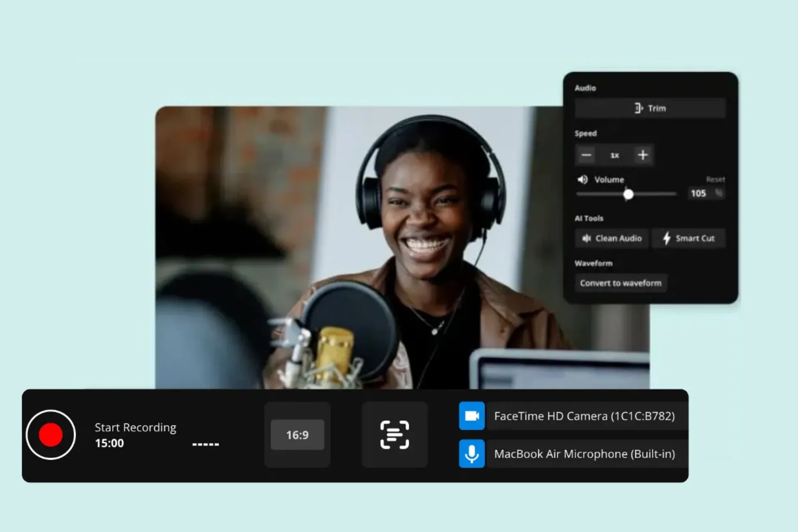798x532 pixels.
Task: Decrease speed with minus button
Action: (586, 155)
